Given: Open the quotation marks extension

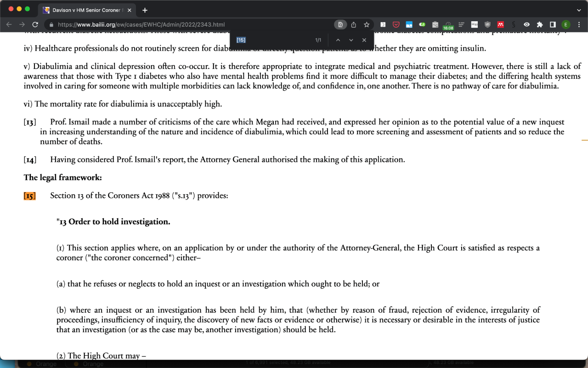Looking at the screenshot, I should pyautogui.click(x=475, y=24).
